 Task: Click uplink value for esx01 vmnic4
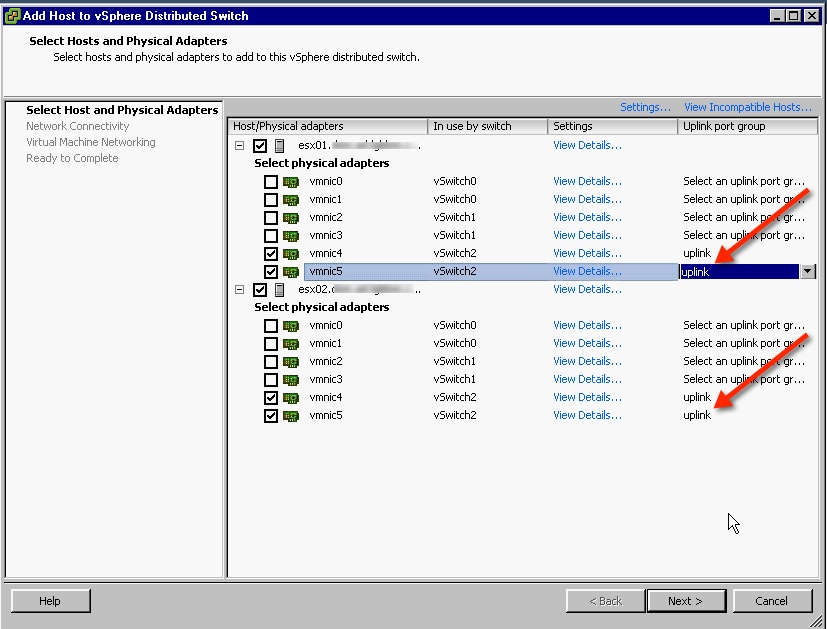697,254
